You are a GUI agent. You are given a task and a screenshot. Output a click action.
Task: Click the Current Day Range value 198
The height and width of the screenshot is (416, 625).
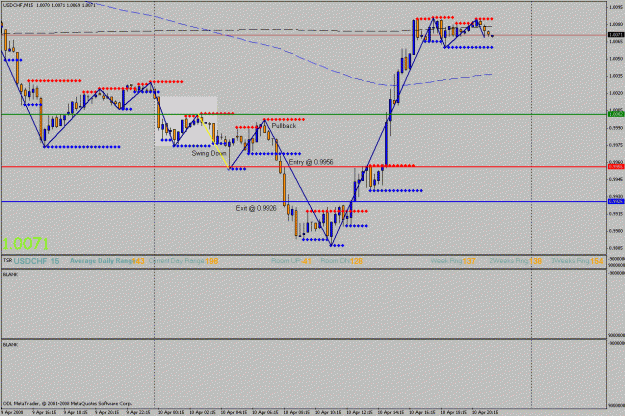[x=212, y=261]
